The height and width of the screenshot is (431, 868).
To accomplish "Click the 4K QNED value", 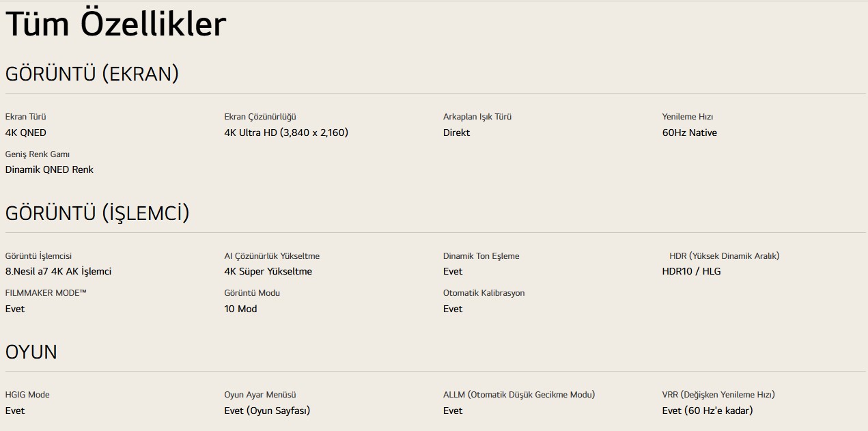I will pos(26,133).
